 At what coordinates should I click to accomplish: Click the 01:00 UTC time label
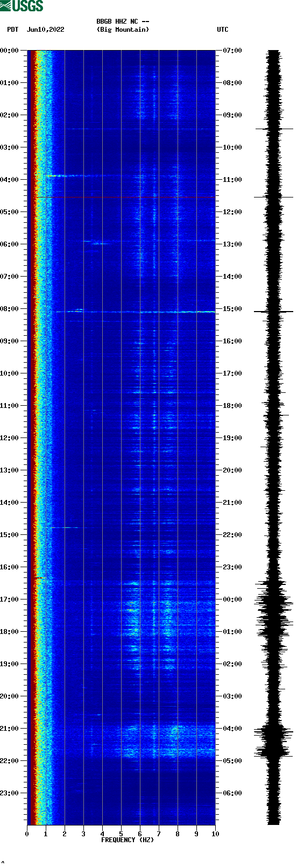point(232,632)
